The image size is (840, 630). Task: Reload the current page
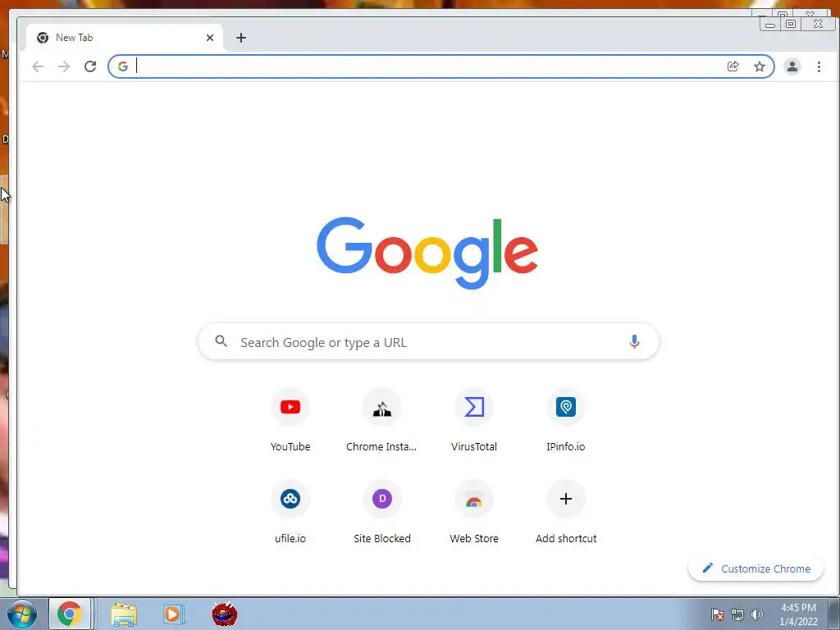coord(90,66)
